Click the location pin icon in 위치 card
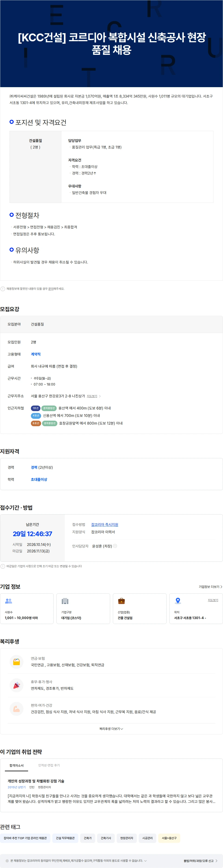The height and width of the screenshot is (868, 223). 178,601
